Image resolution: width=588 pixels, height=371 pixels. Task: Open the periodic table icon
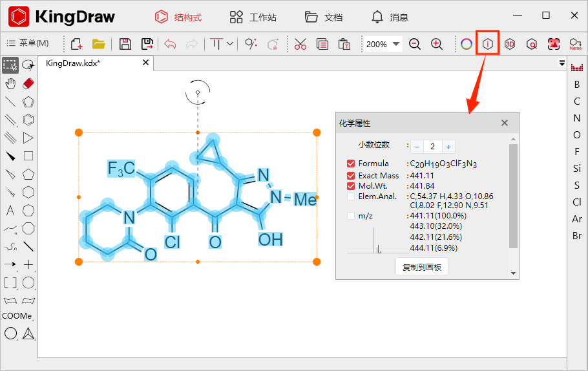point(577,67)
